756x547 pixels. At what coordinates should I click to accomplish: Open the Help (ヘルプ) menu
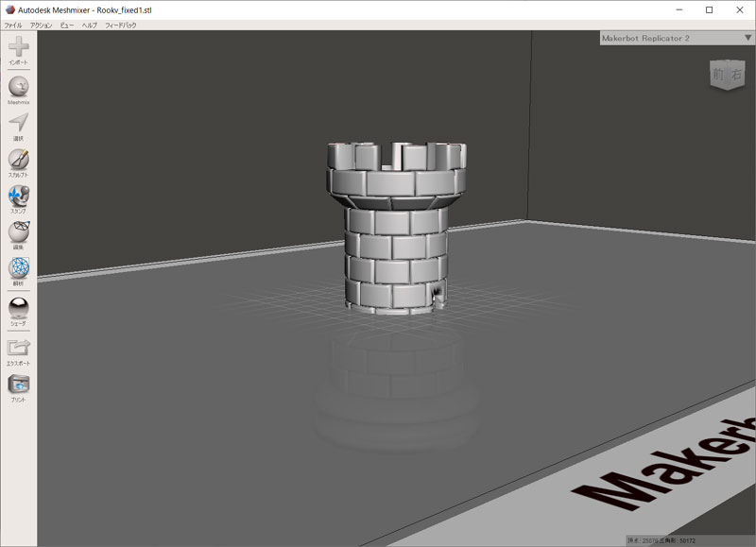89,25
